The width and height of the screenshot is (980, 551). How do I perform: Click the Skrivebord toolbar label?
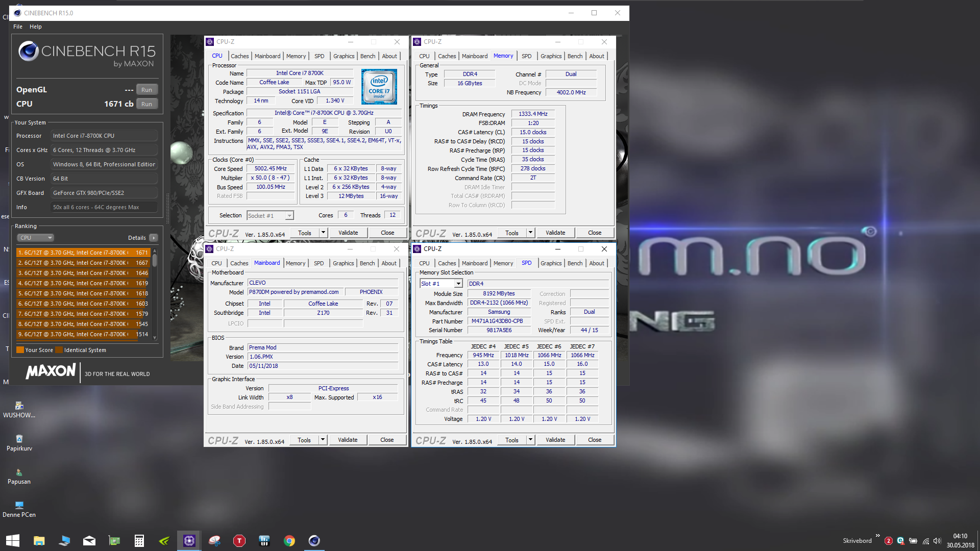coord(857,541)
